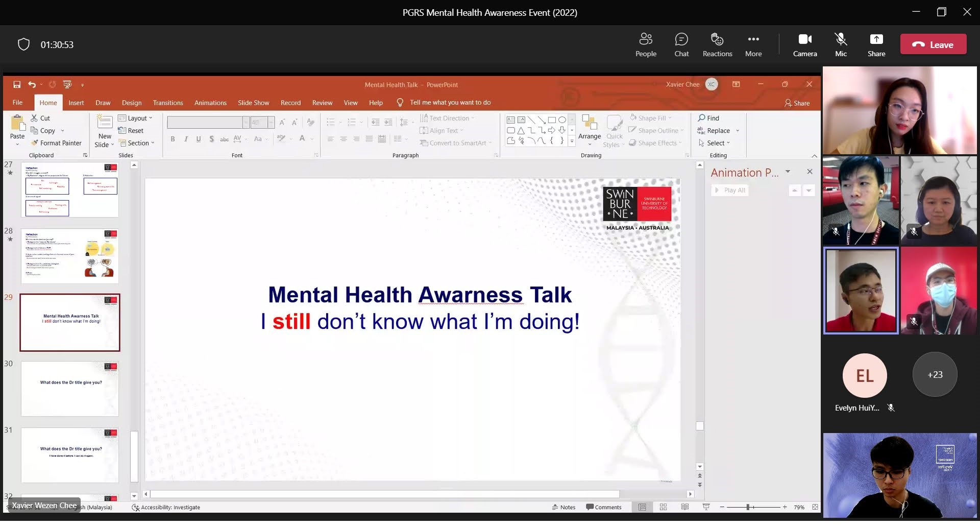The image size is (980, 527).
Task: Expand the Select dropdown in Editing
Action: (x=715, y=143)
